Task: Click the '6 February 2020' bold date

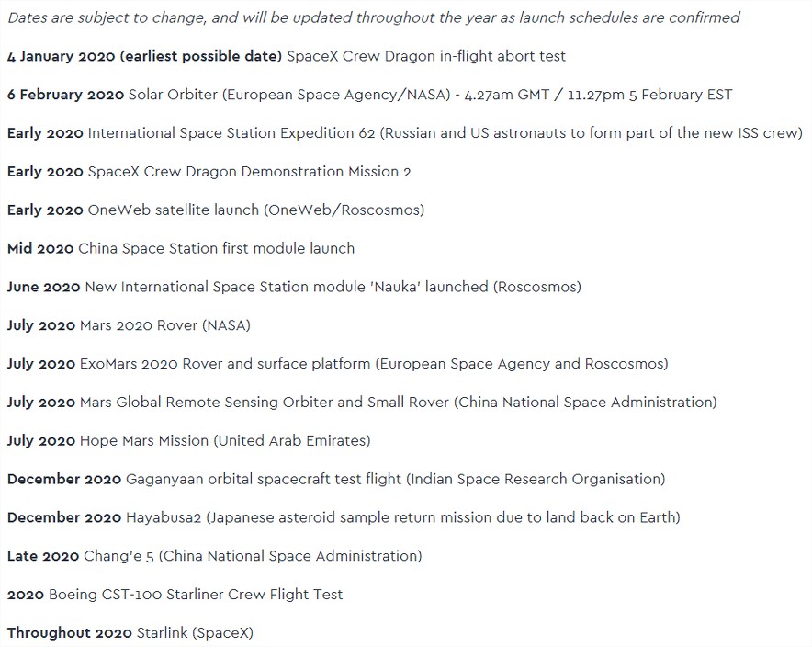Action: [66, 95]
